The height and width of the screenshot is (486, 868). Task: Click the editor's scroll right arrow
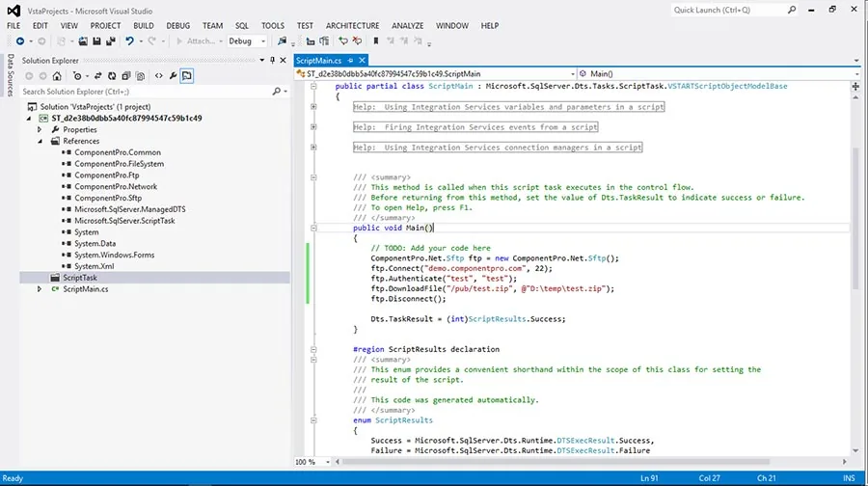(x=844, y=462)
